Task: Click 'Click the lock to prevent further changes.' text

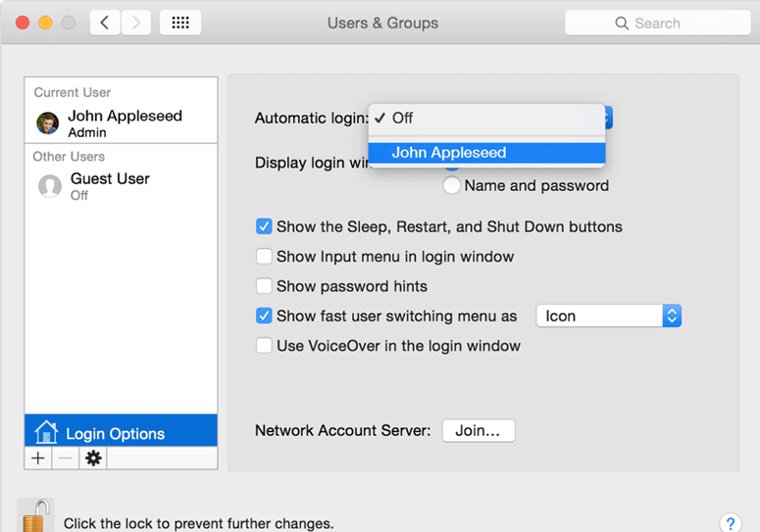Action: pyautogui.click(x=199, y=523)
